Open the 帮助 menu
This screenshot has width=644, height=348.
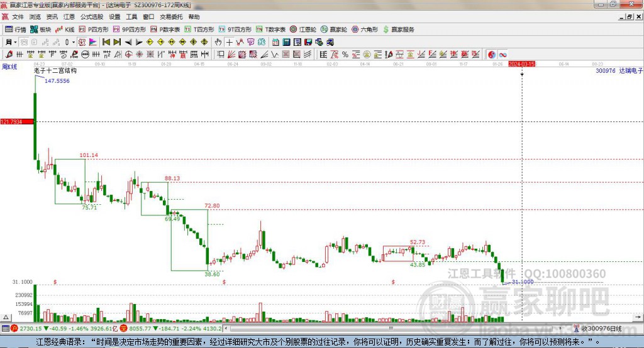coord(194,17)
